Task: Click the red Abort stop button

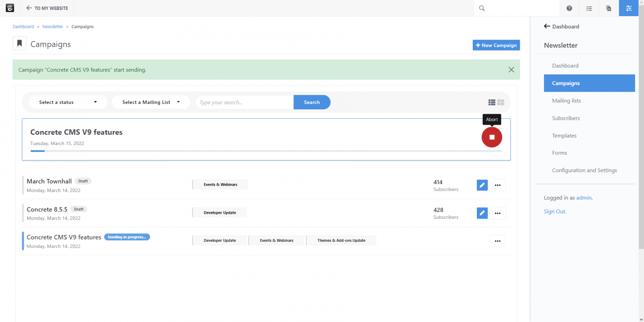Action: pos(491,137)
